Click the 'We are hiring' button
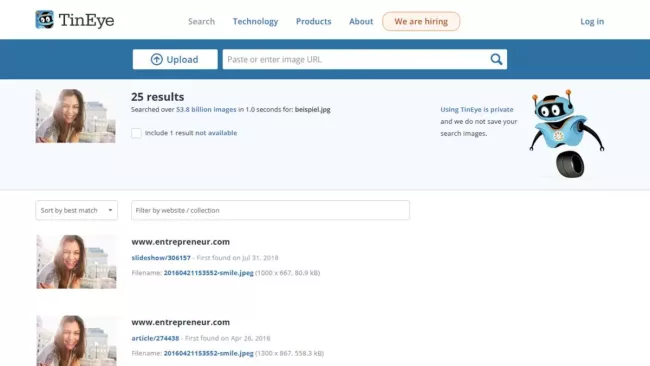The image size is (650, 366). click(421, 22)
